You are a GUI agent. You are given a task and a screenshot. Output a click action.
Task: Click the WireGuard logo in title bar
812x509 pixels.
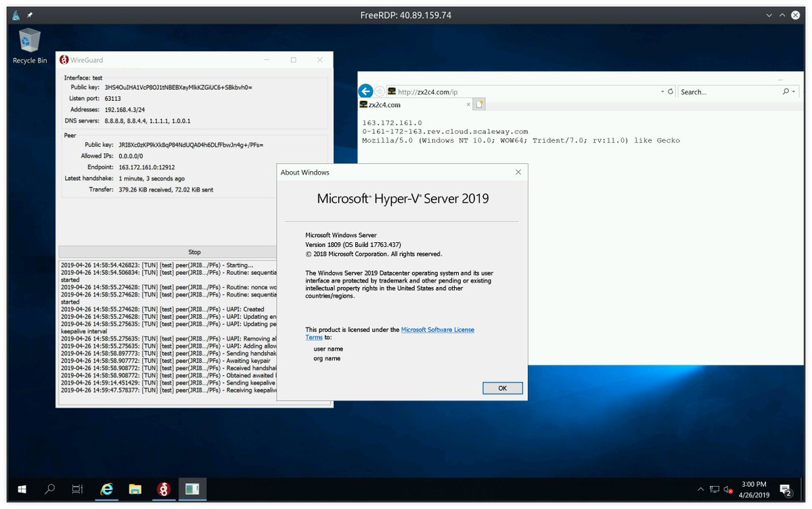(64, 60)
